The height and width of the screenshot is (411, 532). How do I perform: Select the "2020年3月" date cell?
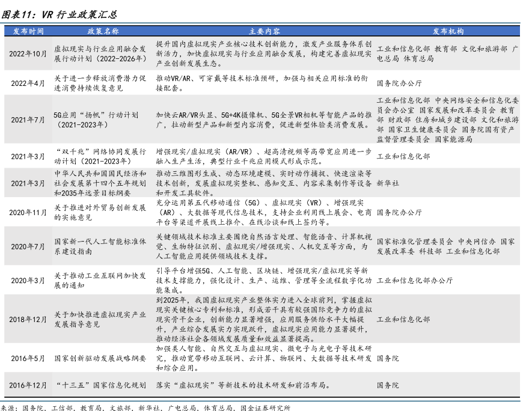28,281
